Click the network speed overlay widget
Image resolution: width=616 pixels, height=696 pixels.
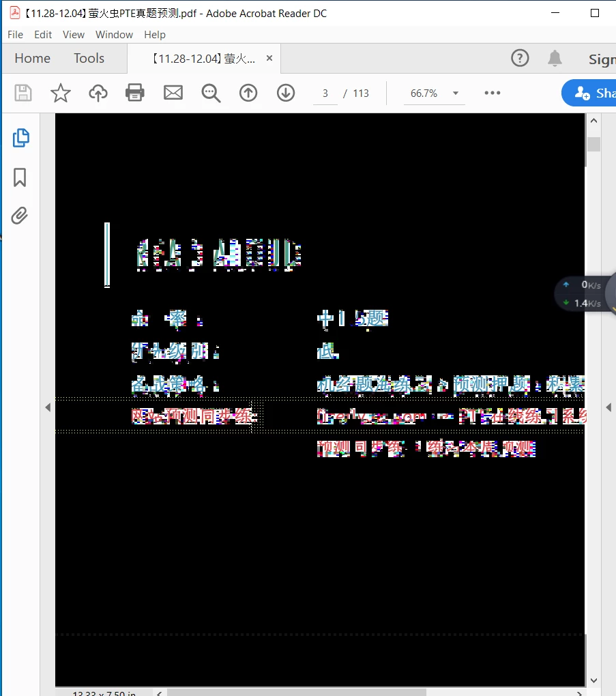point(585,294)
